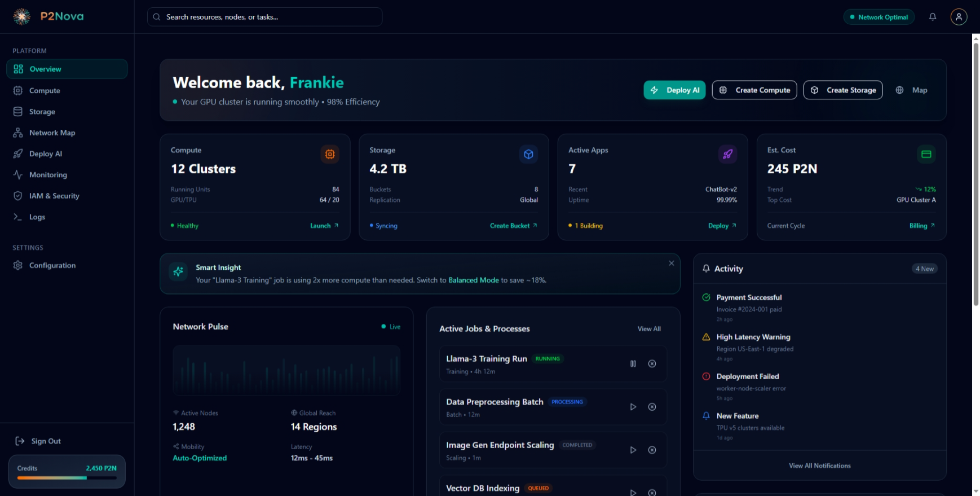Open the notifications bell in the header
This screenshot has width=980, height=496.
coord(933,17)
